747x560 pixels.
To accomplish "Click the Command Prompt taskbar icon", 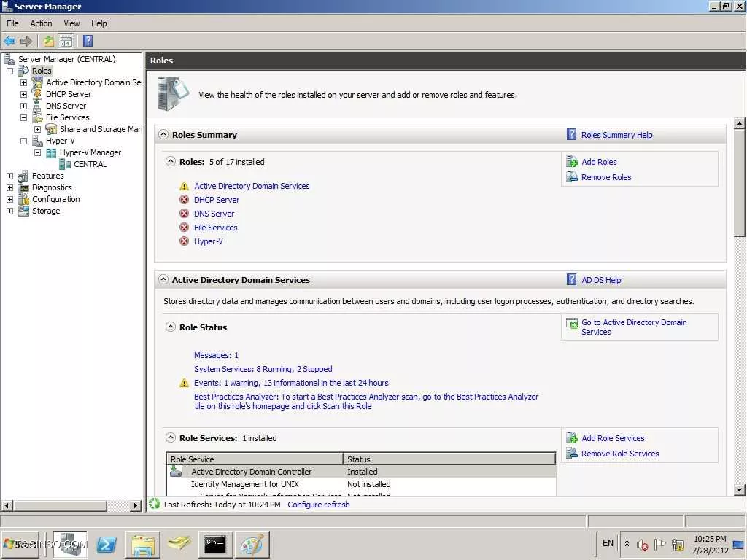I will click(215, 544).
